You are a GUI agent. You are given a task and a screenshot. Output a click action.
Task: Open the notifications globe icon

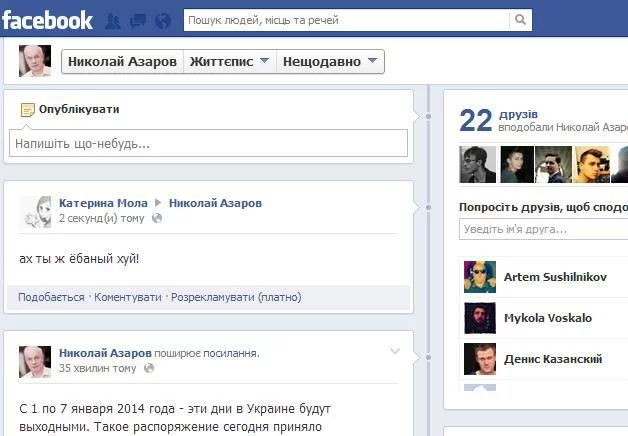163,20
